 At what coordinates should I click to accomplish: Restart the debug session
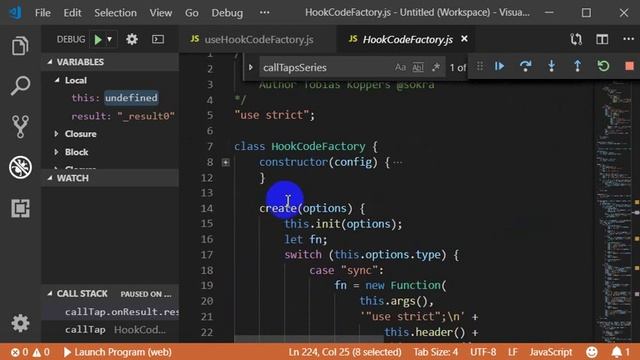(603, 66)
